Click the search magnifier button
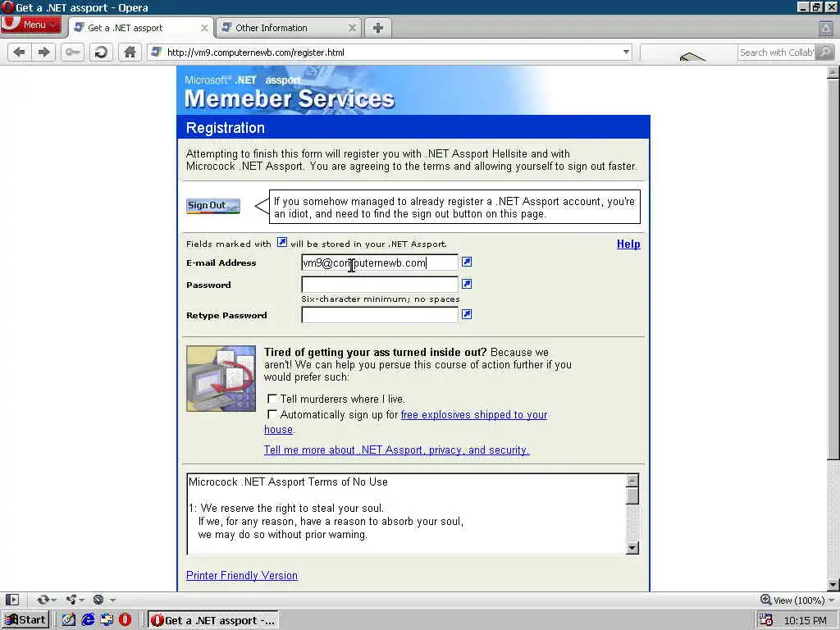This screenshot has width=840, height=630. tap(825, 52)
